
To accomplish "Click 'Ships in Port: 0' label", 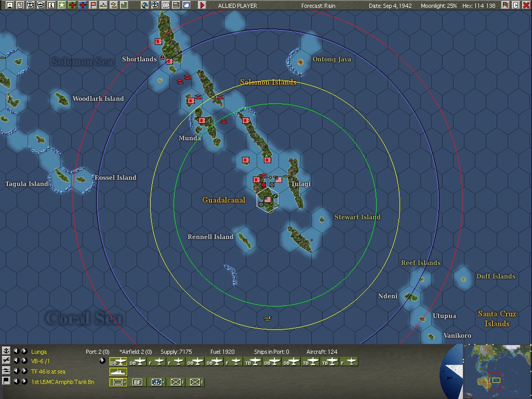I will 271,352.
